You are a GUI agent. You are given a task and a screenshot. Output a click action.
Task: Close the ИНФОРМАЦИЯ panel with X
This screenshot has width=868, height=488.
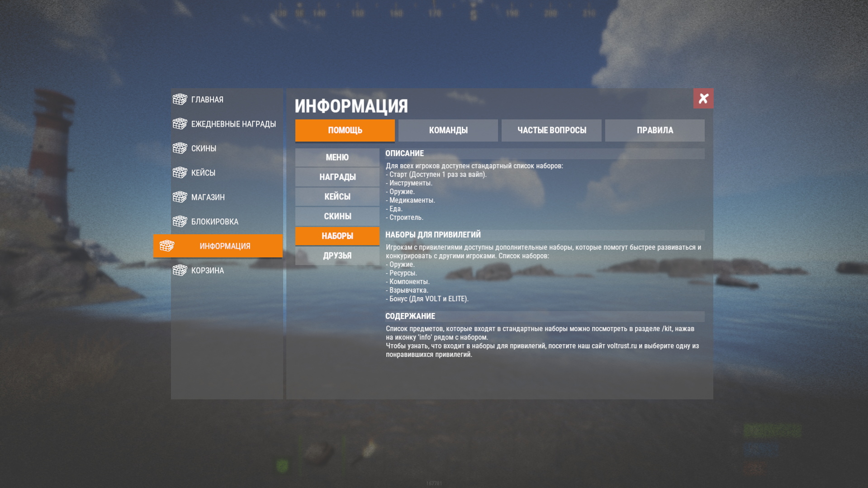click(x=703, y=98)
